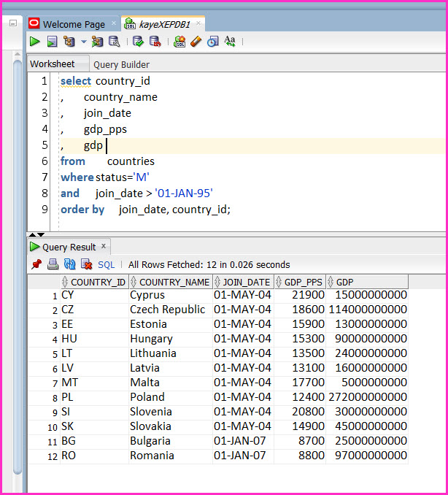Pin the query result with the pushpin icon
The height and width of the screenshot is (495, 448).
(x=36, y=264)
